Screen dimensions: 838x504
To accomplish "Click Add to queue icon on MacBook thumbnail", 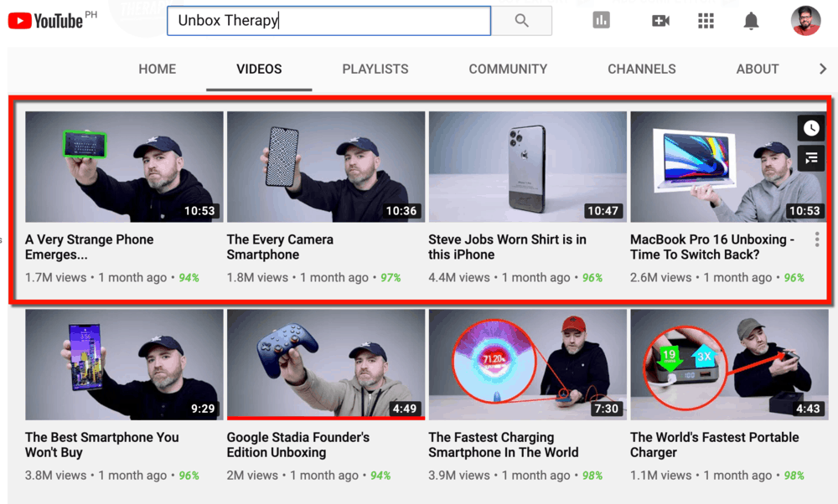I will pyautogui.click(x=811, y=158).
